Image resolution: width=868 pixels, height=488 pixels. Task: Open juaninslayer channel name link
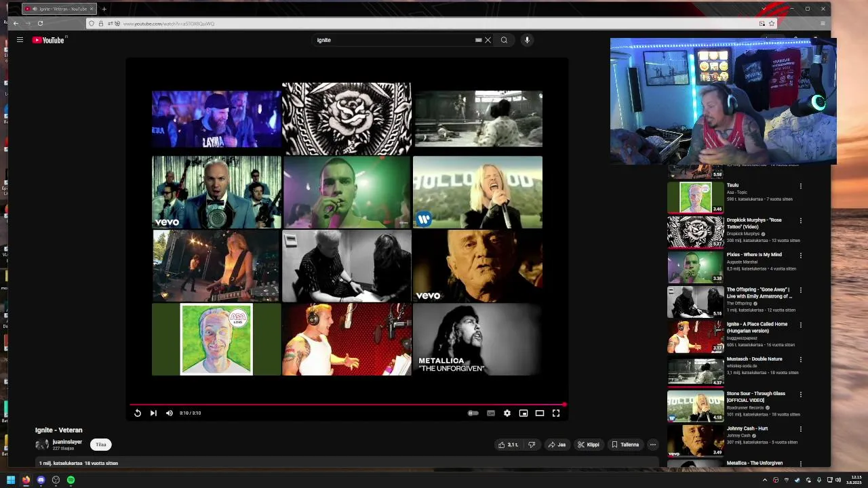coord(68,442)
